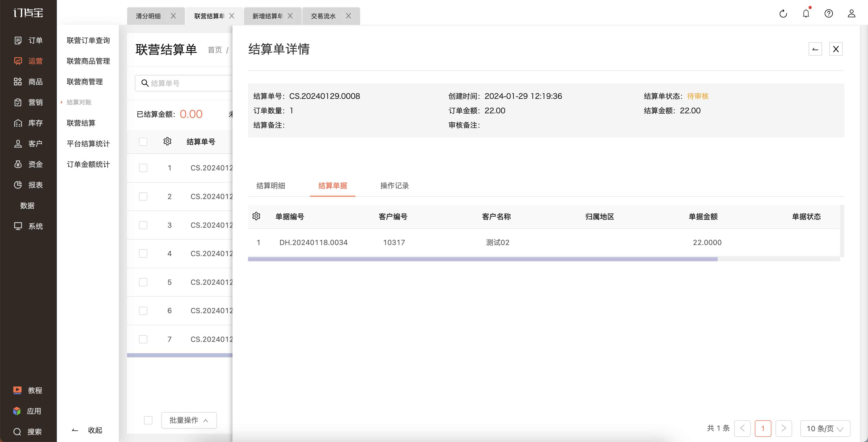Open the 教程 tutorial icon

pyautogui.click(x=17, y=390)
